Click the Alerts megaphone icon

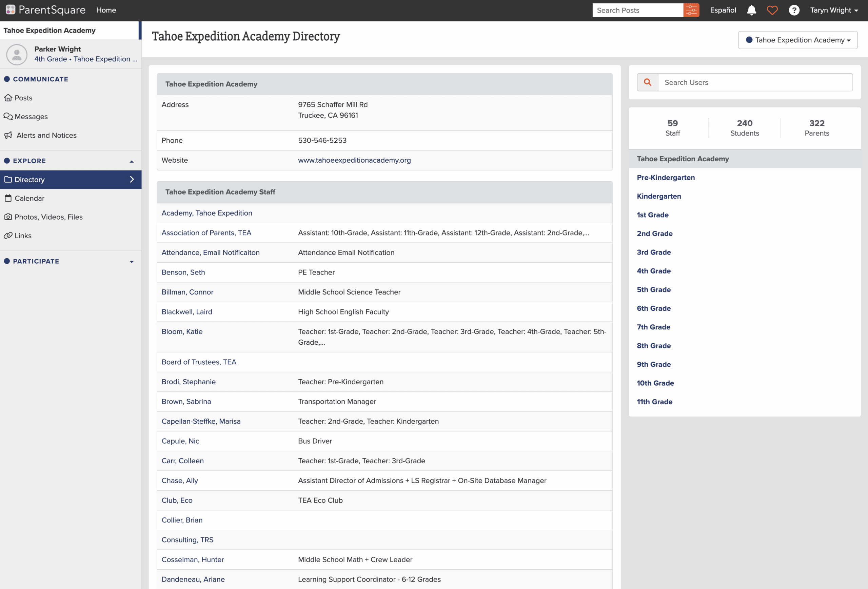coord(8,135)
